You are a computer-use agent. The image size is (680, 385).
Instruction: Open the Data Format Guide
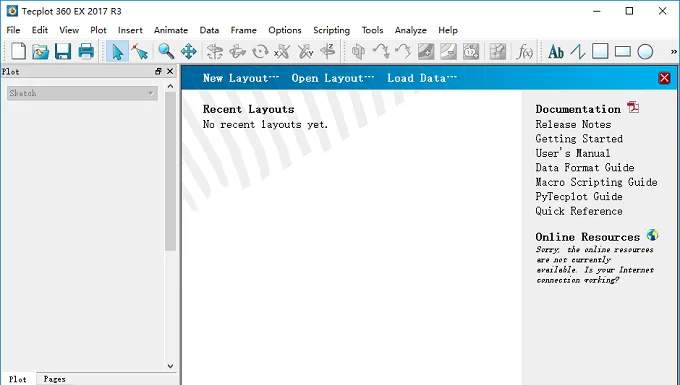click(585, 167)
